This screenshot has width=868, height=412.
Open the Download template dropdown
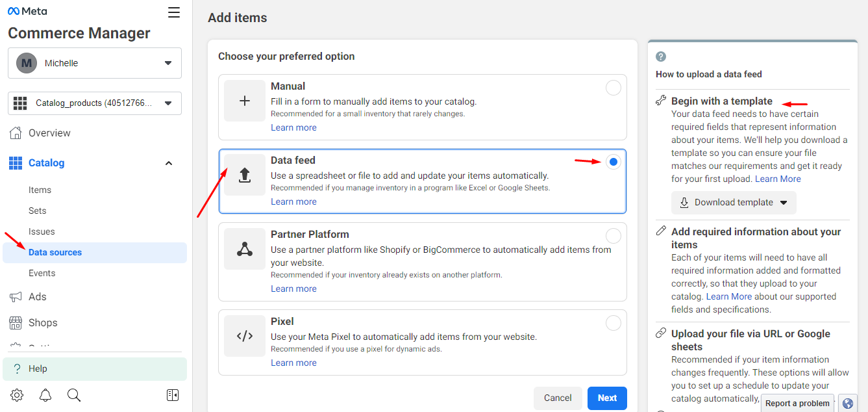coord(733,202)
